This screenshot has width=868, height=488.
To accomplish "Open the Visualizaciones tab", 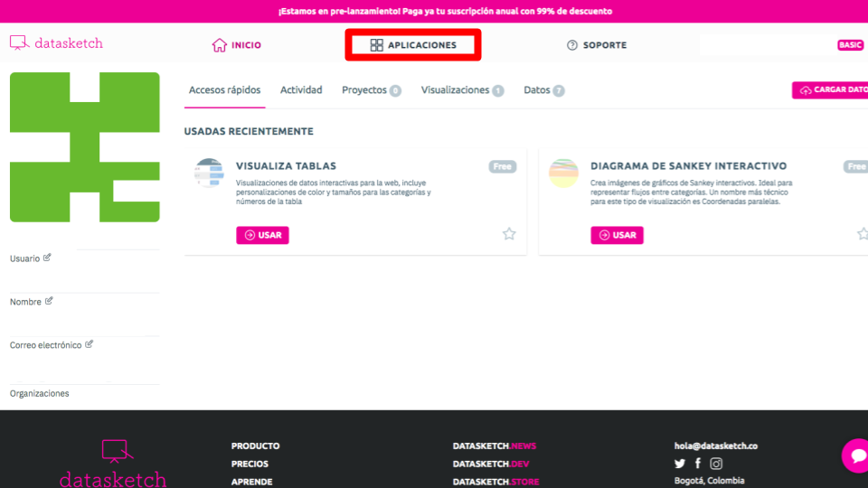I will [x=462, y=90].
